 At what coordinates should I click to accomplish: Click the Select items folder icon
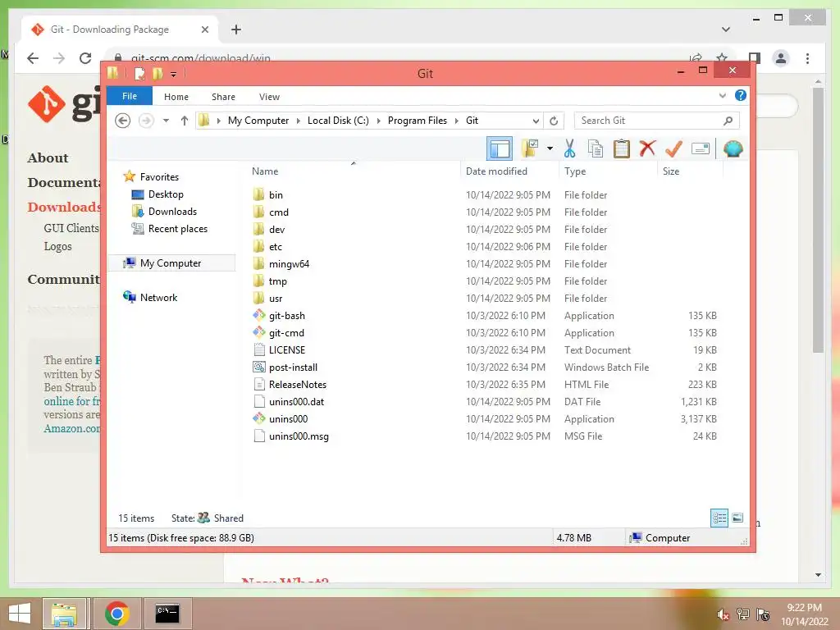click(x=530, y=148)
